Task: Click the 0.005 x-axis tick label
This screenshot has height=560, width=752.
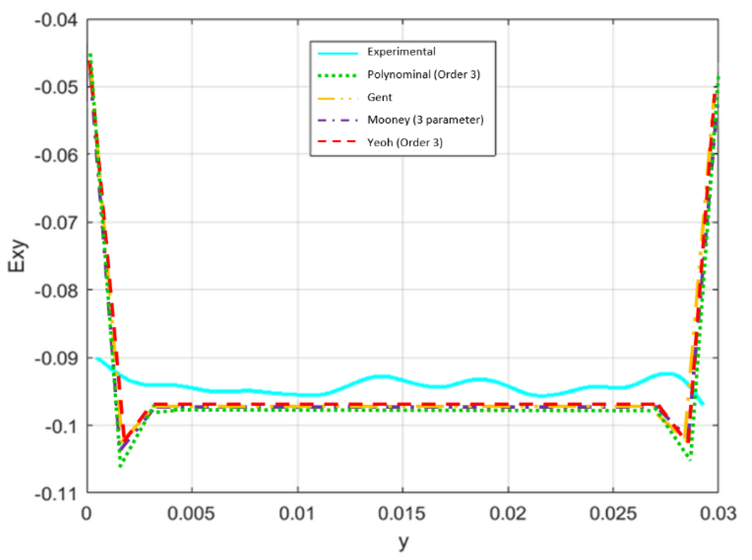Action: [x=191, y=513]
